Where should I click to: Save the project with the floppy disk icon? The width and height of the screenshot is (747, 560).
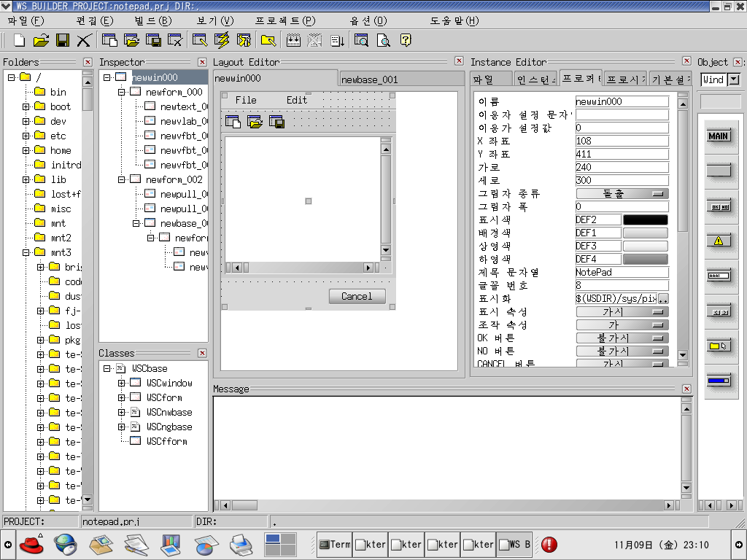tap(63, 41)
